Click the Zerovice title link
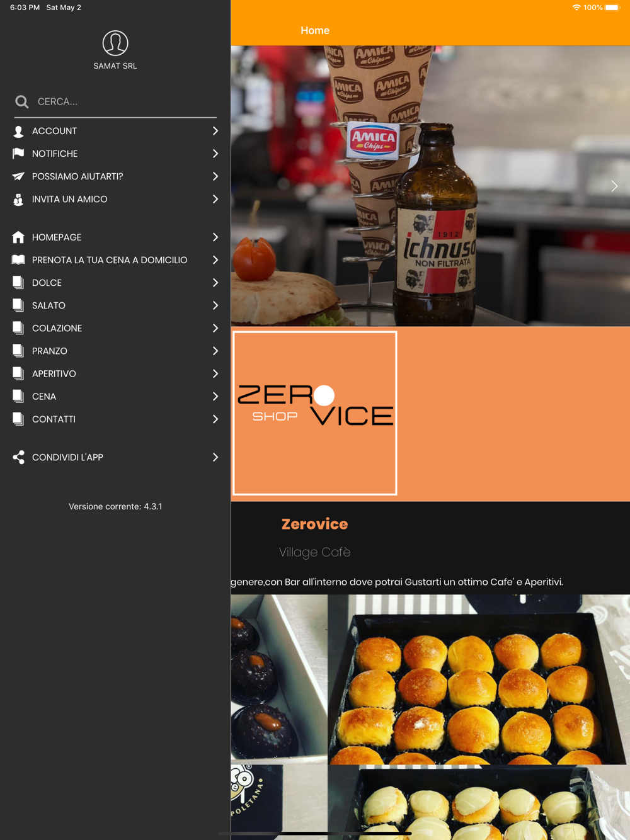Viewport: 630px width, 840px height. tap(314, 524)
